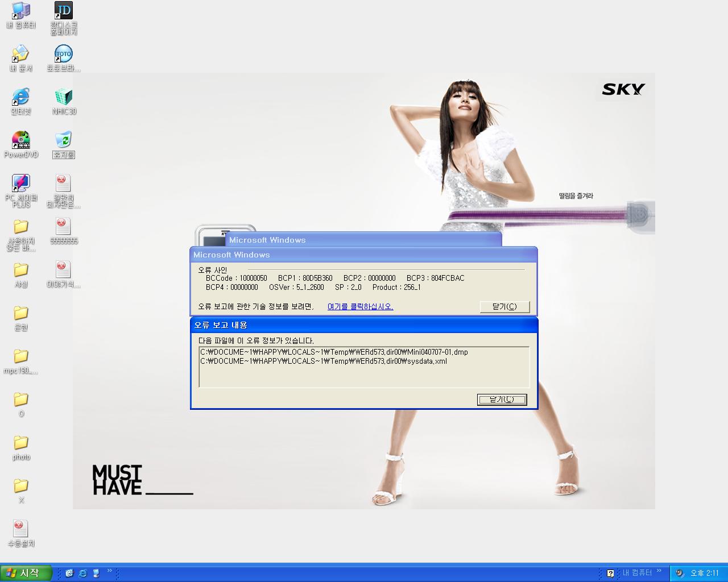This screenshot has width=728, height=582.
Task: Select the 은현 folder icon
Action: pos(21,318)
